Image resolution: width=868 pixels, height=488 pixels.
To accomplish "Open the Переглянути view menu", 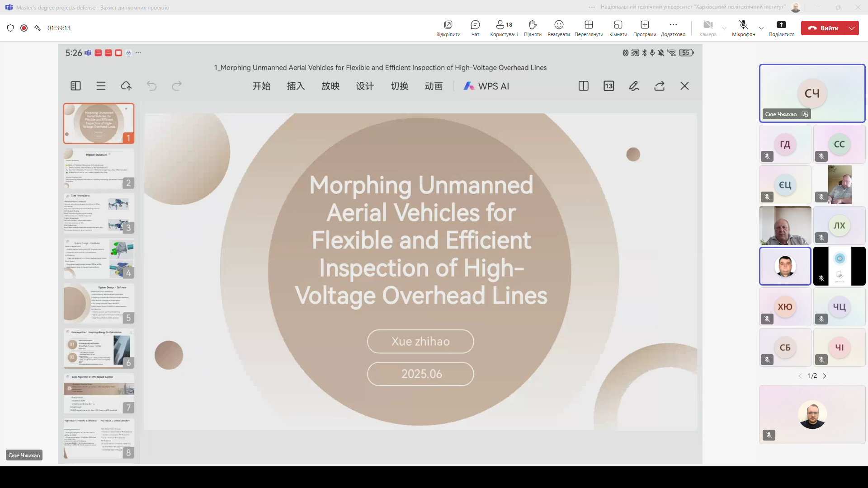I will pos(589,25).
